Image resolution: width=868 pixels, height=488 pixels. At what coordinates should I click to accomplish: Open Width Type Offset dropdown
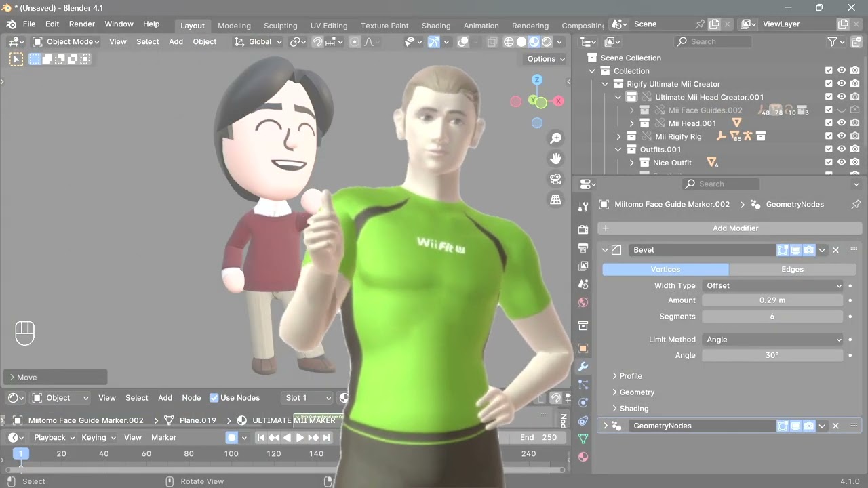pyautogui.click(x=772, y=286)
